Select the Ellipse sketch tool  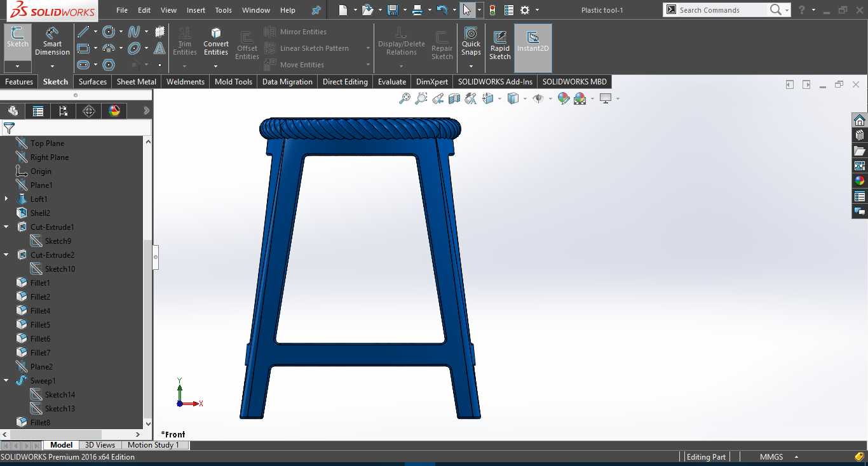(x=134, y=48)
